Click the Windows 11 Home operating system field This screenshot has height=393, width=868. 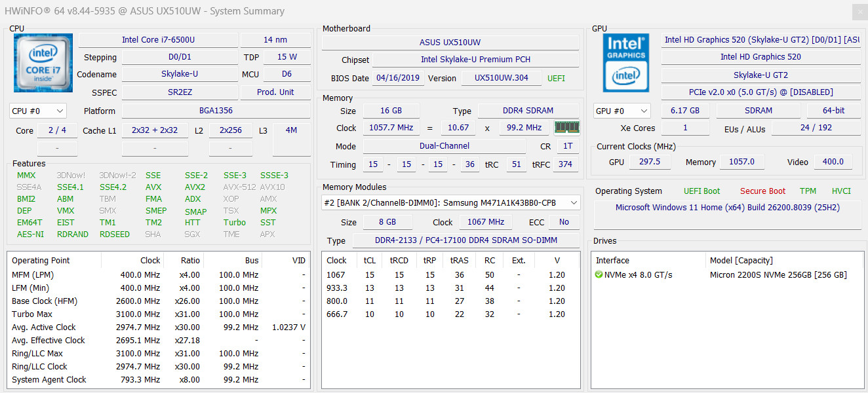pos(728,208)
